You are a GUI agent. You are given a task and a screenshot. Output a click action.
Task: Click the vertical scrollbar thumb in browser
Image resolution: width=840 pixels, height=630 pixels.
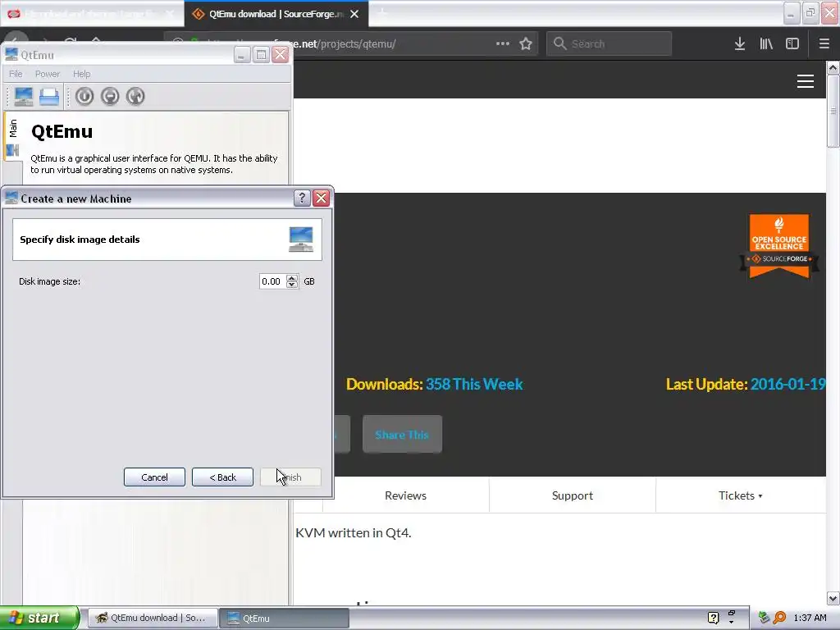pos(833,111)
